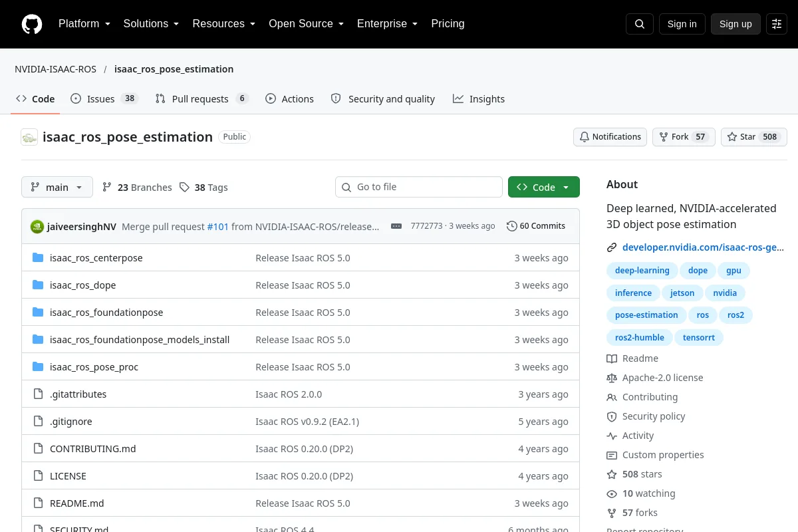This screenshot has width=798, height=532.
Task: Switch to the Pull requests tab
Action: [x=201, y=99]
